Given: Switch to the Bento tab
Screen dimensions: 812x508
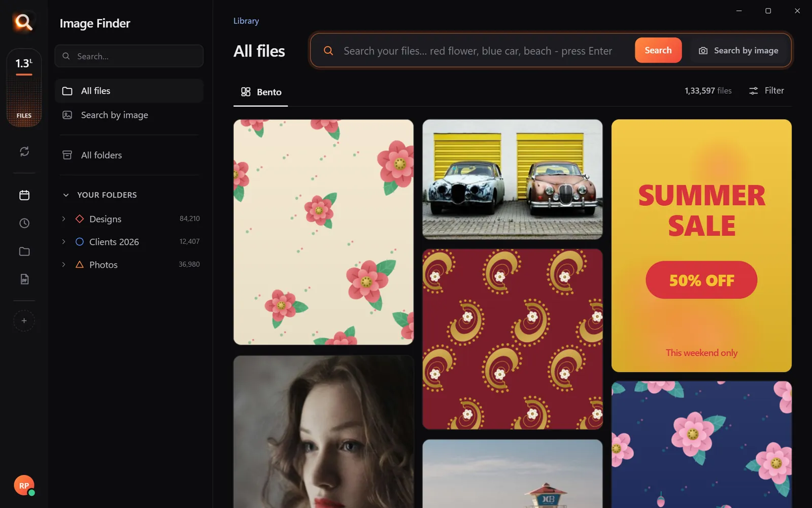Looking at the screenshot, I should point(261,92).
